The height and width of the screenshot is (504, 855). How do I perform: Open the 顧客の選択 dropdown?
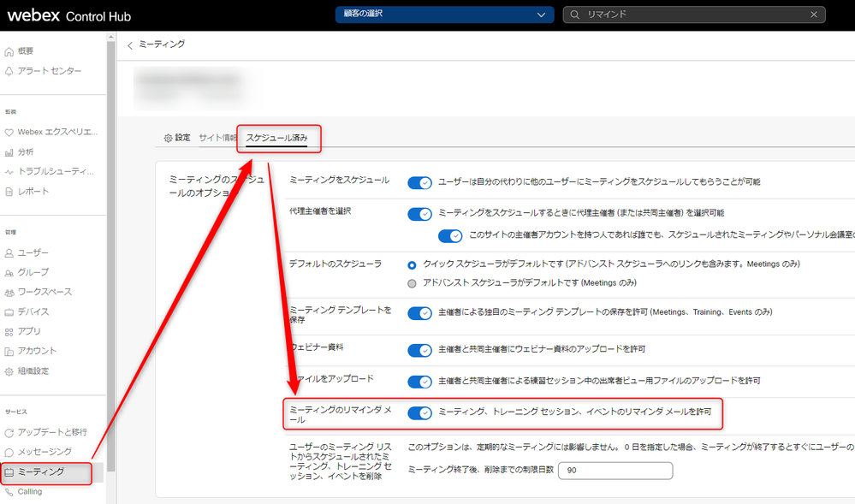[x=444, y=15]
